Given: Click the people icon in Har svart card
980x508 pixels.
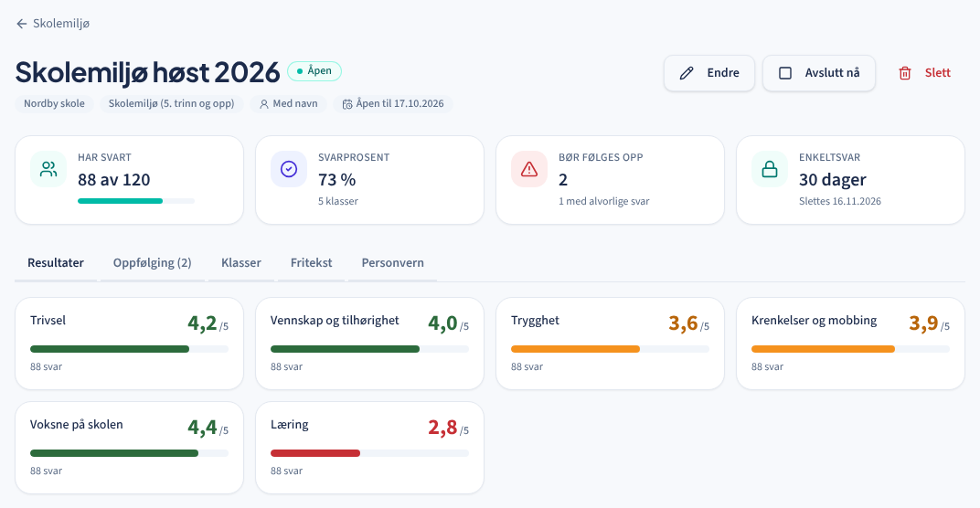Looking at the screenshot, I should 48,169.
